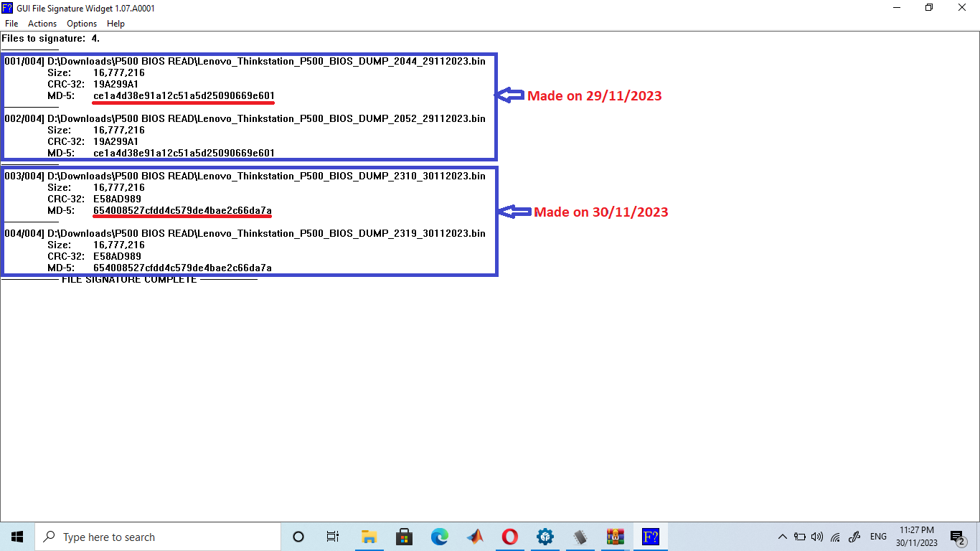Click the taskbar search box

pyautogui.click(x=157, y=537)
